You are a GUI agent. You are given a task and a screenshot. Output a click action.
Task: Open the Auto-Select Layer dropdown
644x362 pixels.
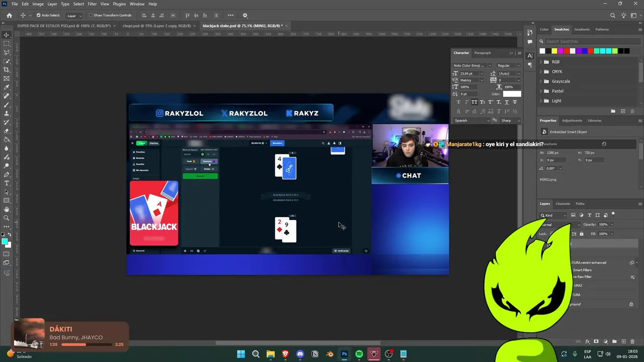[73, 15]
